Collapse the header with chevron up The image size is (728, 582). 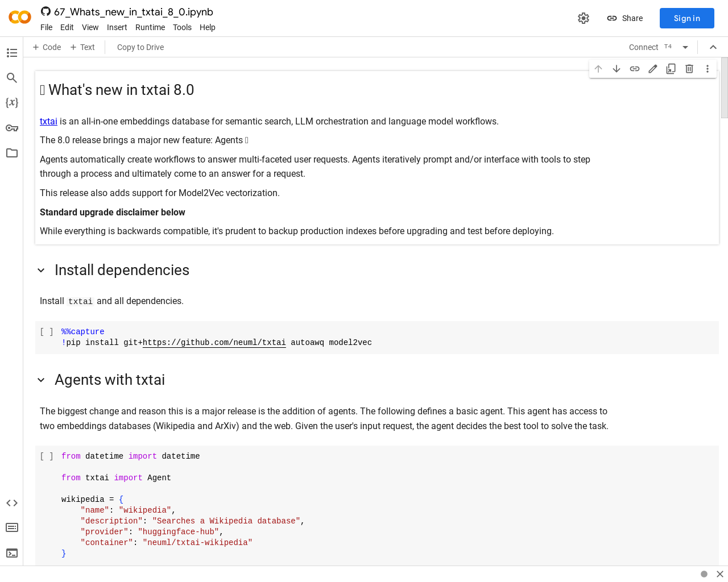pos(713,47)
